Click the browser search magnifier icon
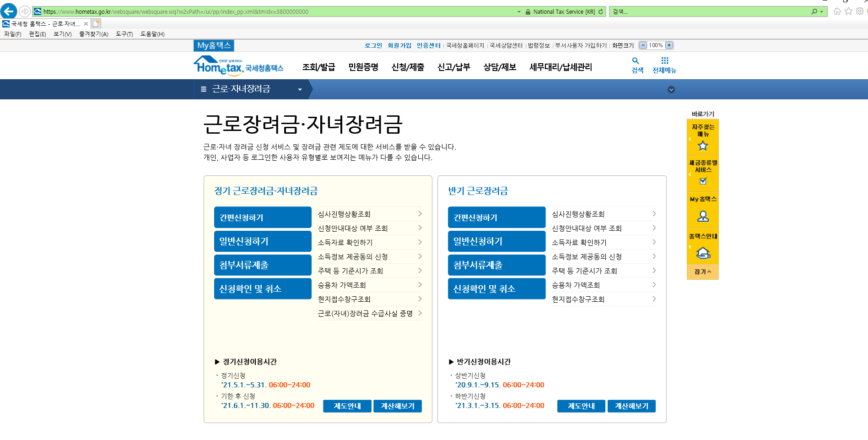This screenshot has height=440, width=868. coord(814,11)
